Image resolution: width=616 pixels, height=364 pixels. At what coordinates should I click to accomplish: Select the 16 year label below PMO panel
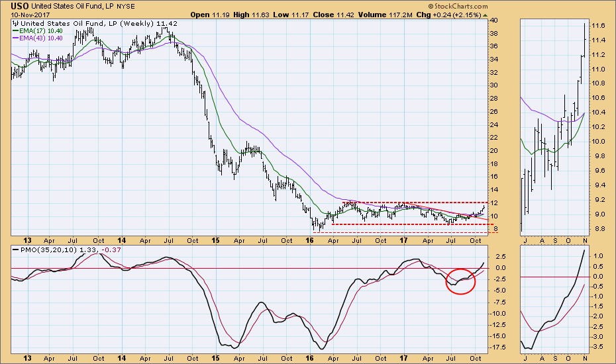point(309,359)
